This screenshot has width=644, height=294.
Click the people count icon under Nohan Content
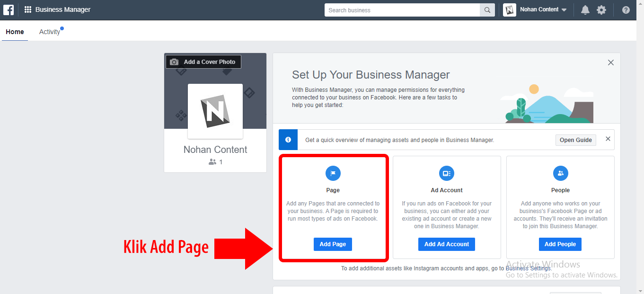point(212,162)
